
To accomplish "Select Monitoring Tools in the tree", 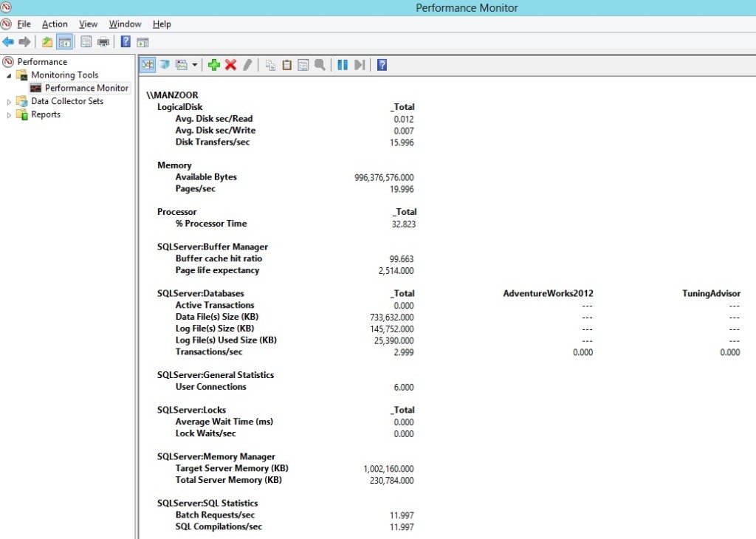I will [x=65, y=75].
